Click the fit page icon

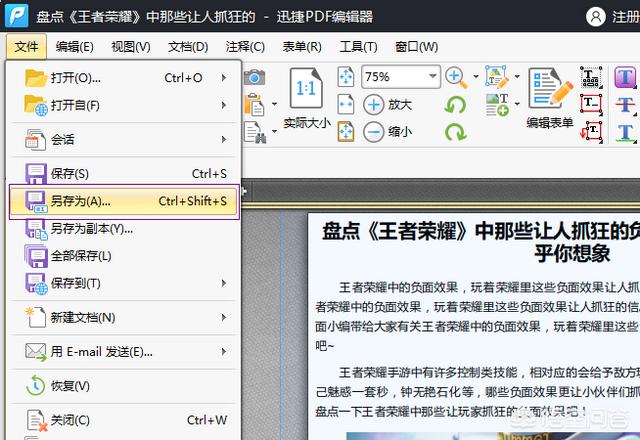(346, 77)
